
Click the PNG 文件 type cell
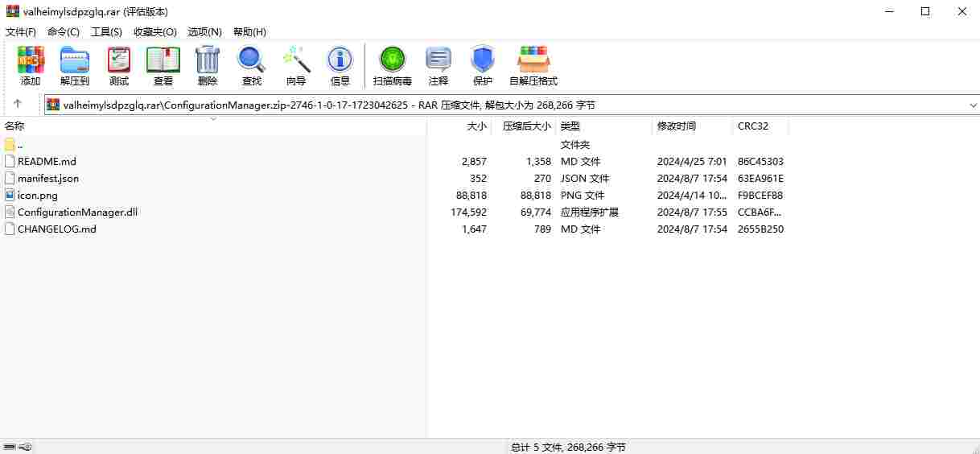(583, 195)
